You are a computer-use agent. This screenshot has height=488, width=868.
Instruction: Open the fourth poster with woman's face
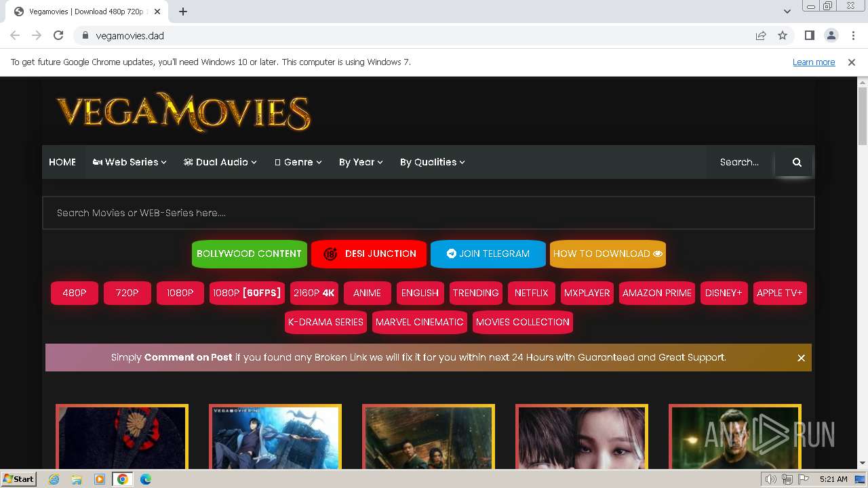582,437
